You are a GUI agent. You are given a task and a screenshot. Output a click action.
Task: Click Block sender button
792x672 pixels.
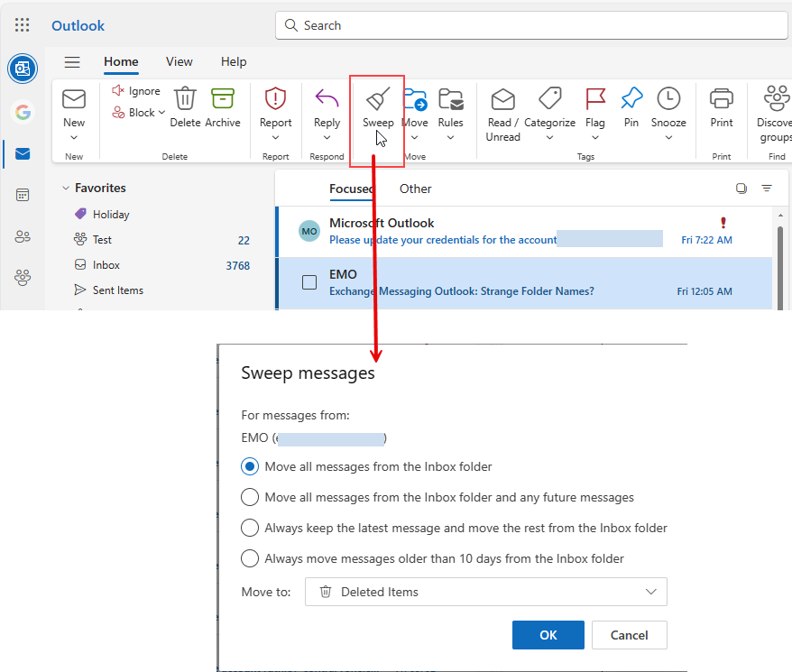134,112
